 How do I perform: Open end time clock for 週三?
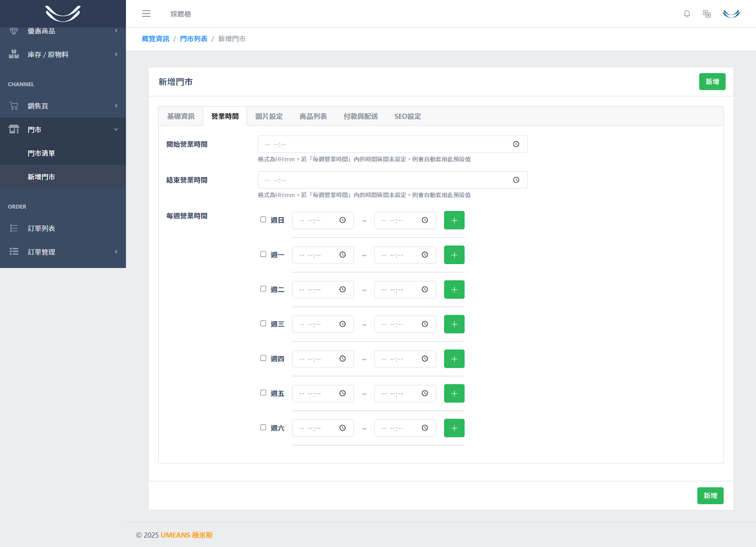click(425, 324)
